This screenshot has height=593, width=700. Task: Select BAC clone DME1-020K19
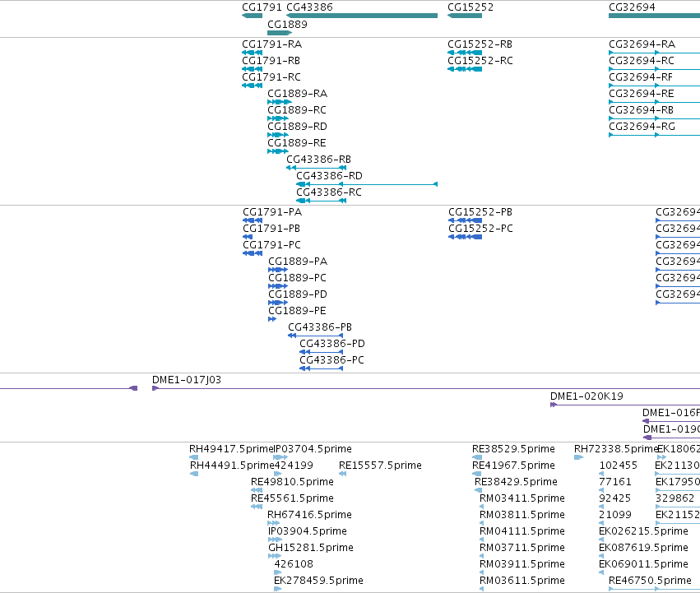586,396
